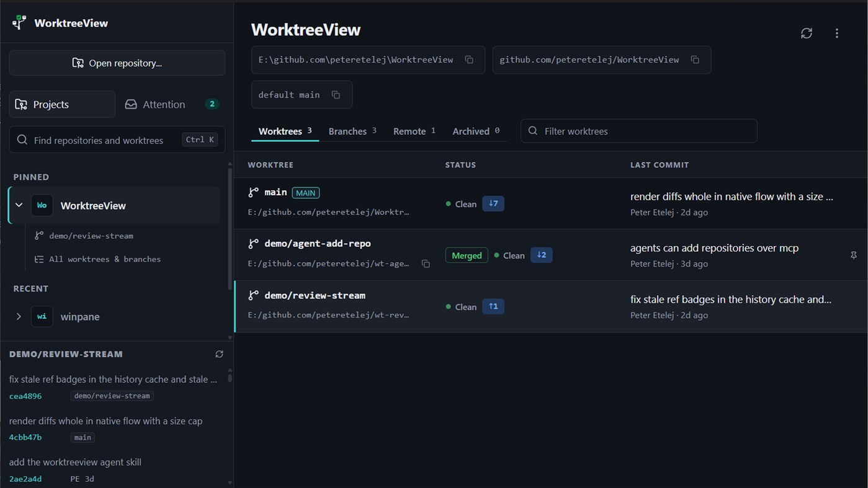
Task: Click the branch icon beside demo/agent-add-repo
Action: [253, 244]
